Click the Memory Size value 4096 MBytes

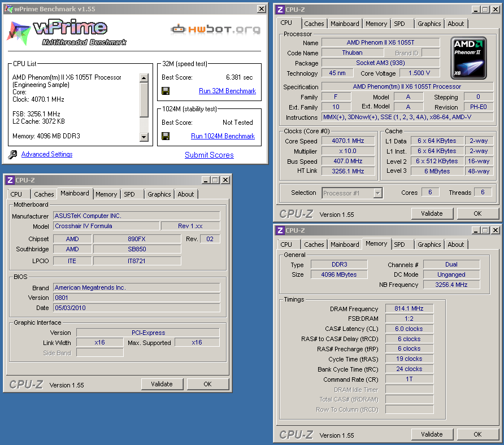[339, 274]
